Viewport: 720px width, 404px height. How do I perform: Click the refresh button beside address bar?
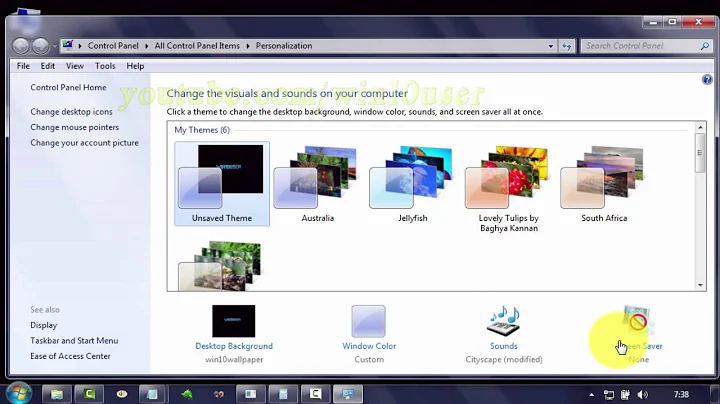click(566, 46)
